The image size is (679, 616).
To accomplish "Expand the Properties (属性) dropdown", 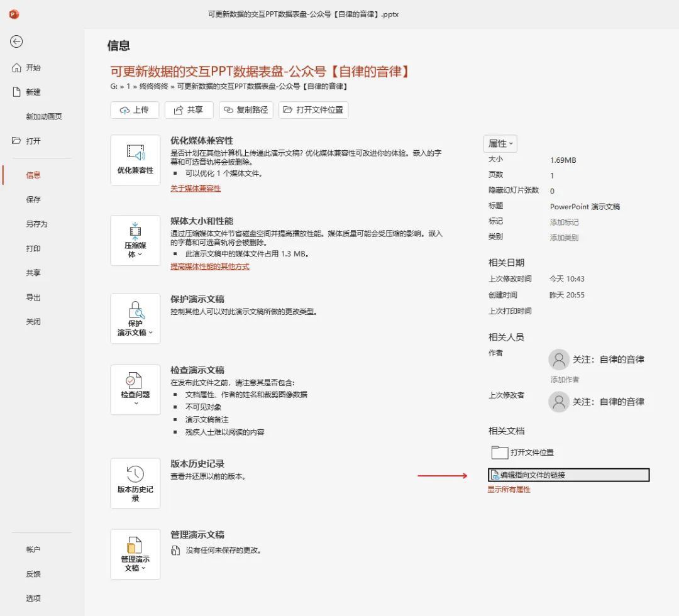I will pos(500,143).
